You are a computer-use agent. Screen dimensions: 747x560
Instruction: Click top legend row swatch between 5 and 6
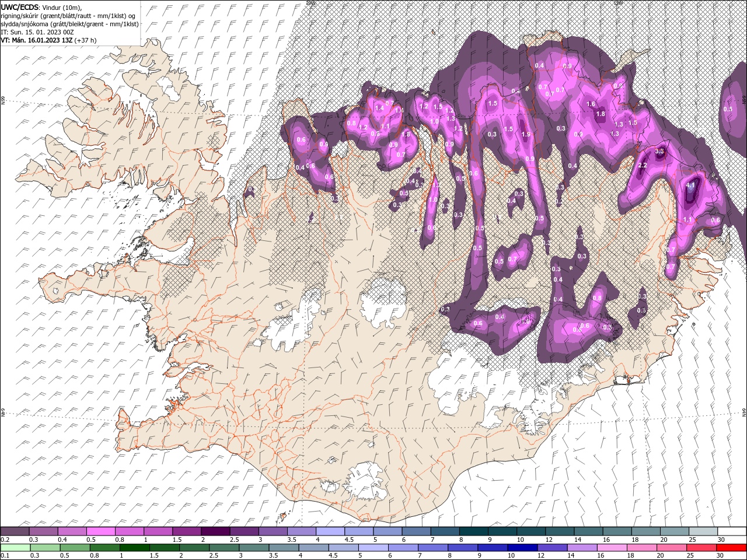coord(388,531)
